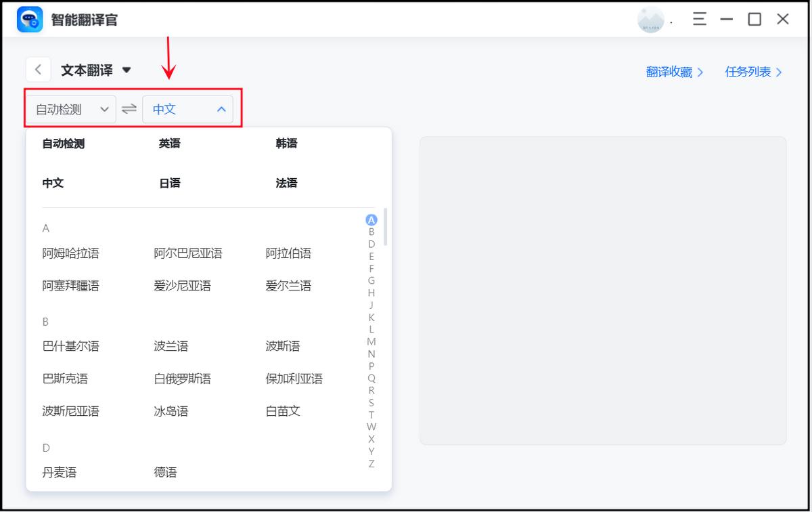Click the 智能翻译官 app logo icon
This screenshot has height=512, width=812.
(x=28, y=18)
